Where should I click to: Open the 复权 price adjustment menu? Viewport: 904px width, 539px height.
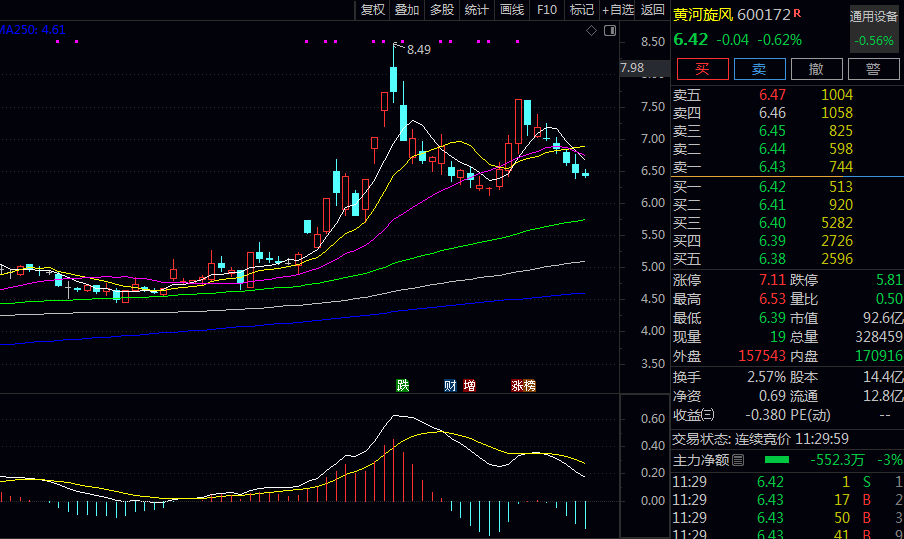(x=373, y=10)
